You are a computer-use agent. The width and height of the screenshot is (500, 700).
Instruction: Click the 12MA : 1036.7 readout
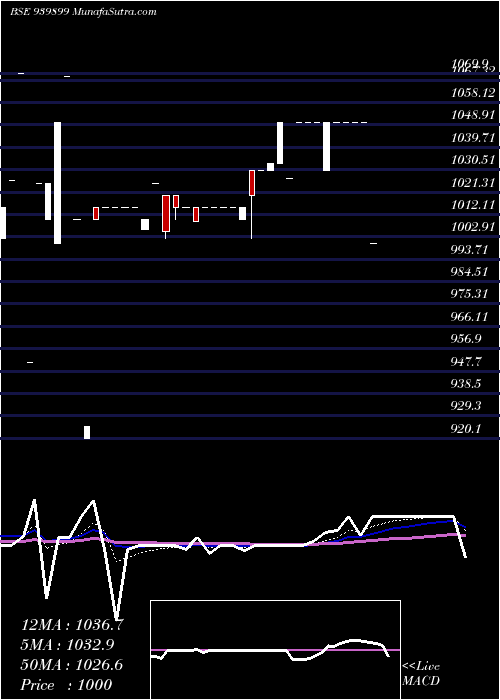click(72, 625)
